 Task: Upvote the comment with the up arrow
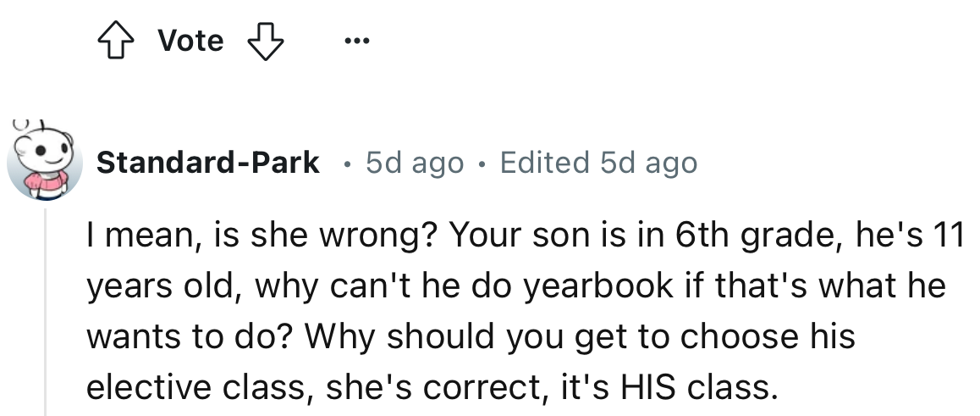[x=120, y=41]
